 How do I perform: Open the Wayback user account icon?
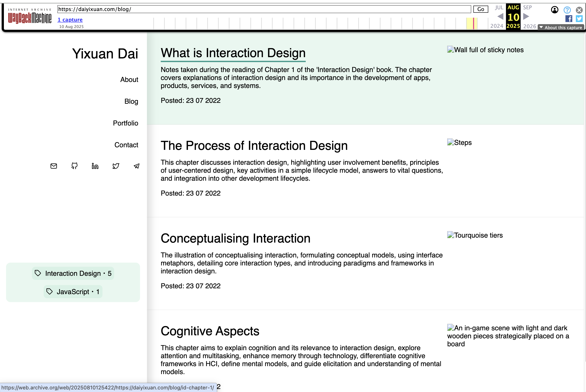pyautogui.click(x=554, y=10)
